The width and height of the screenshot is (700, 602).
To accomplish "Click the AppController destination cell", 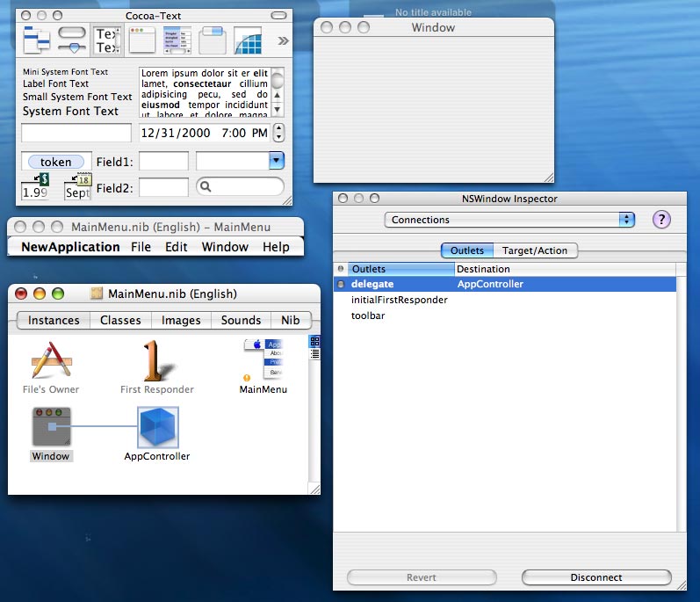I will coord(490,284).
